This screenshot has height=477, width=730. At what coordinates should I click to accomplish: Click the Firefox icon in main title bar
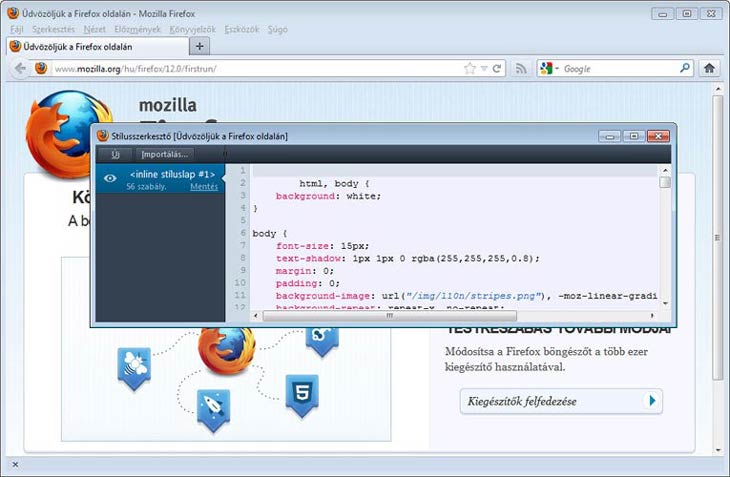coord(13,13)
